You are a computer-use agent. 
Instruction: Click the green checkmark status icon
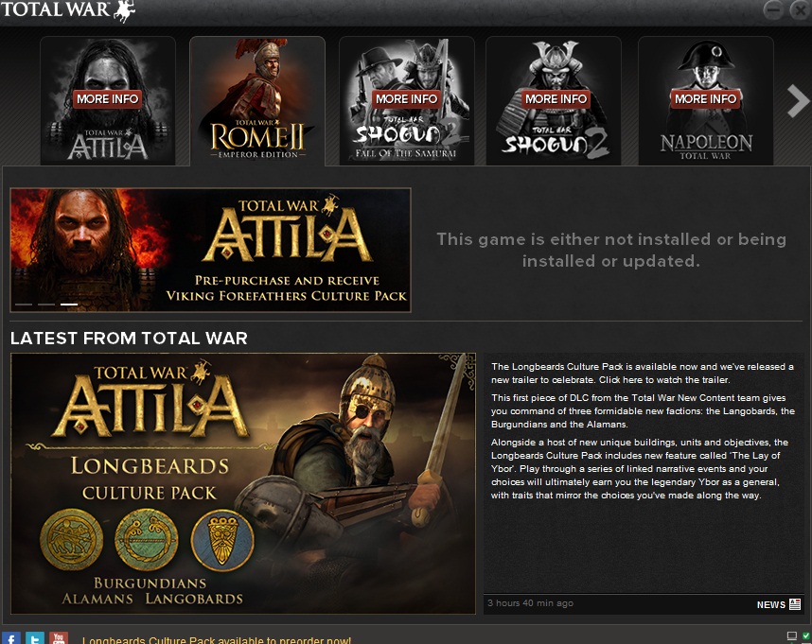(x=805, y=635)
